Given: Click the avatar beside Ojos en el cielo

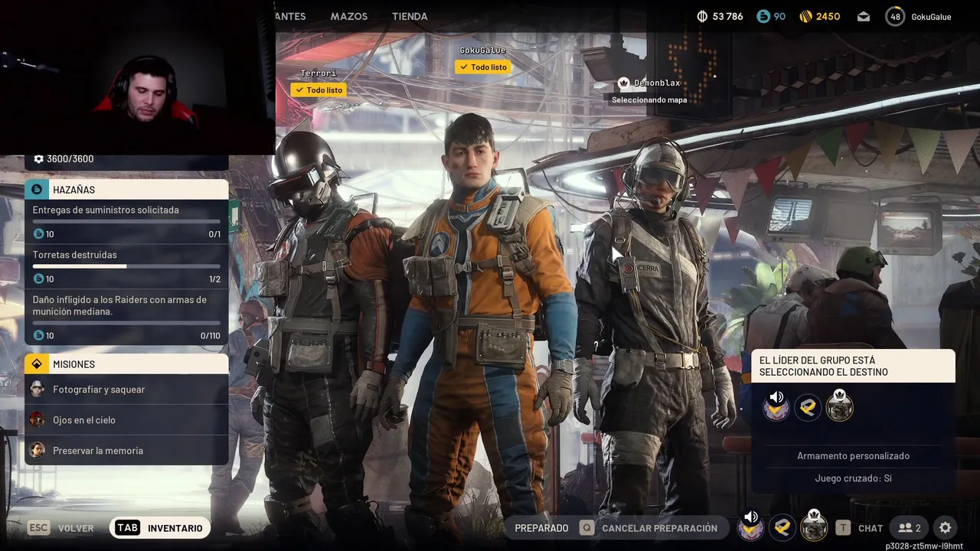Looking at the screenshot, I should [37, 420].
